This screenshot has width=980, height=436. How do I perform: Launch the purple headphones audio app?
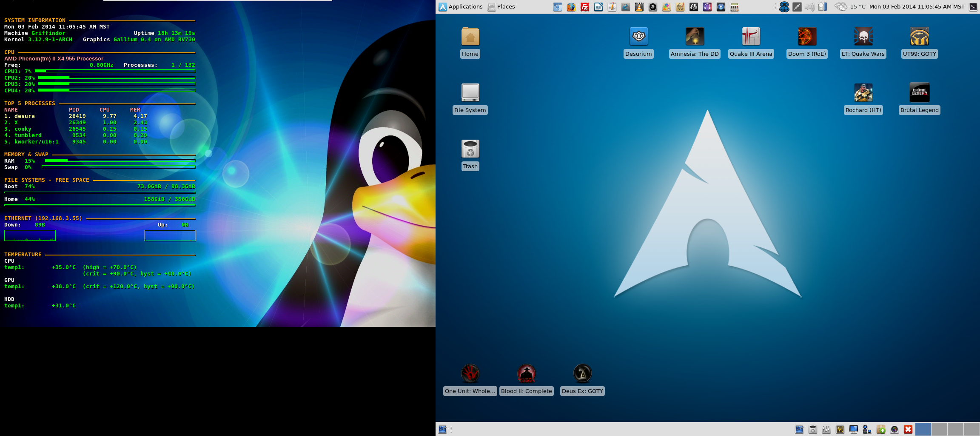point(707,7)
